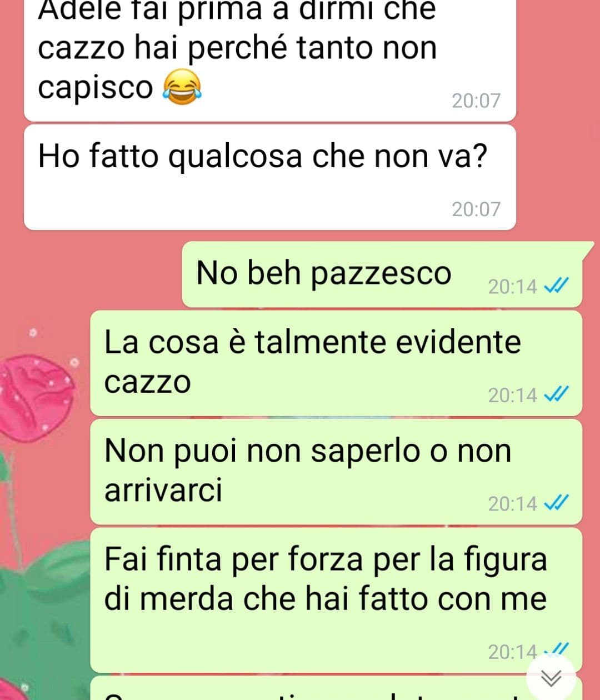600x700 pixels.
Task: Tap the word 'pazzesco' in sent message
Action: [381, 273]
